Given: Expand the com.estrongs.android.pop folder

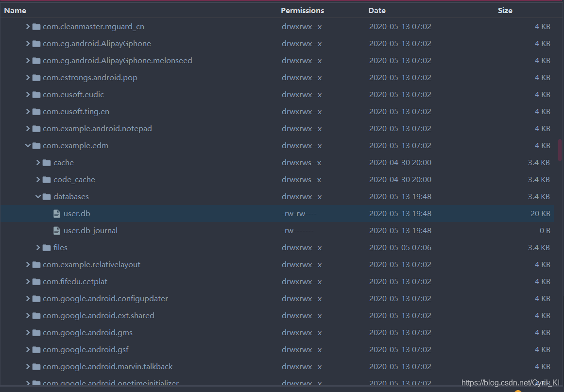Looking at the screenshot, I should [28, 77].
